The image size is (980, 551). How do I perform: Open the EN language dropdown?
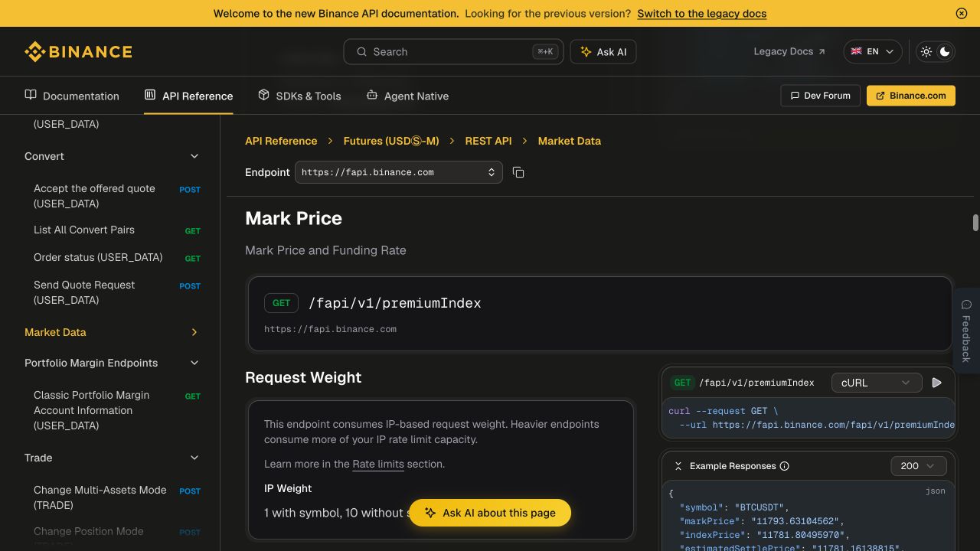[873, 51]
